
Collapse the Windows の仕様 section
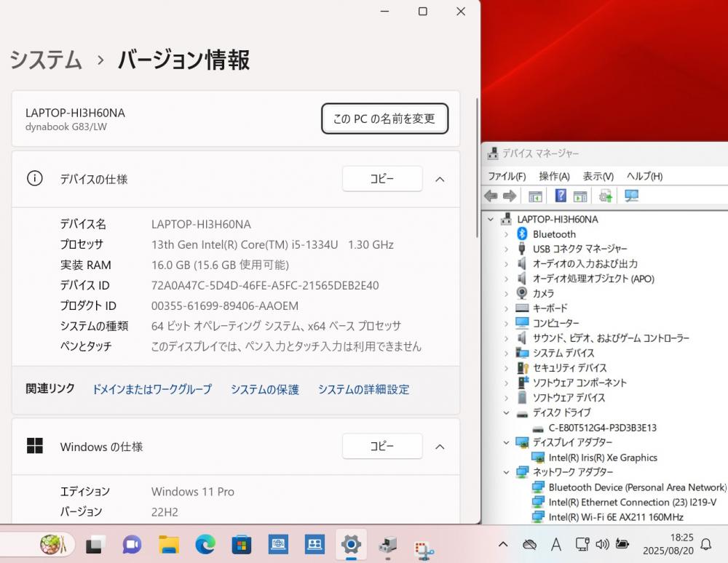click(440, 447)
